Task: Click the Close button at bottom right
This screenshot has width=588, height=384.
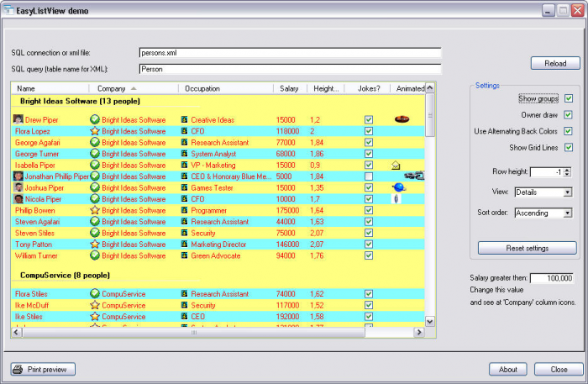Action: (x=559, y=370)
